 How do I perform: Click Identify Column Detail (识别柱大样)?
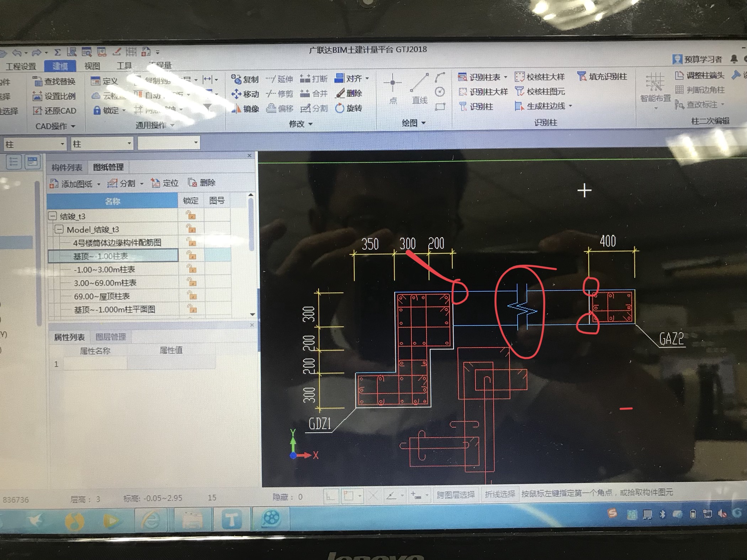pos(483,92)
